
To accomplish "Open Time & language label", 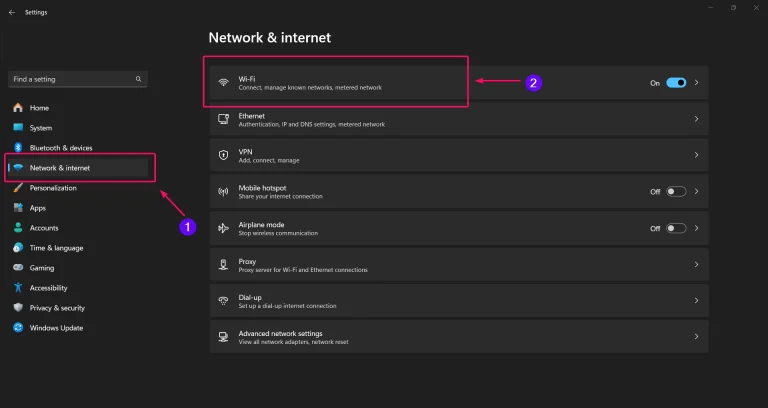I will [x=56, y=248].
